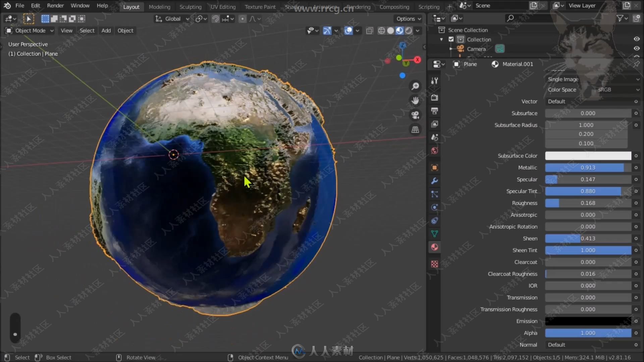Drag the Metallic value slider
The image size is (644, 362).
pos(587,167)
